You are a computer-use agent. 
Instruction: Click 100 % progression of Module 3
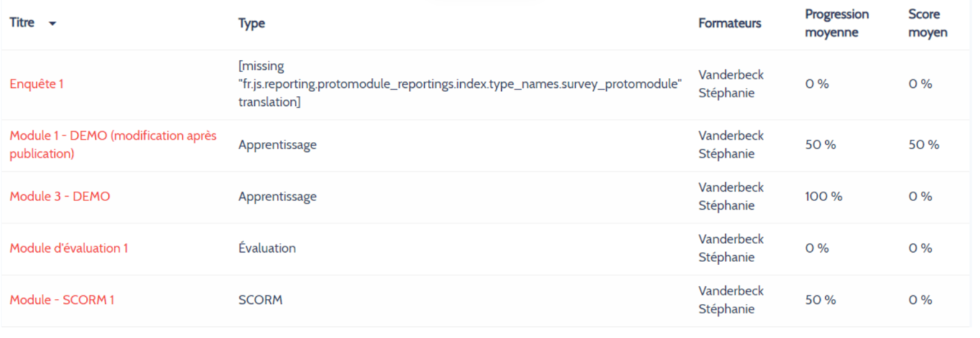(x=824, y=196)
